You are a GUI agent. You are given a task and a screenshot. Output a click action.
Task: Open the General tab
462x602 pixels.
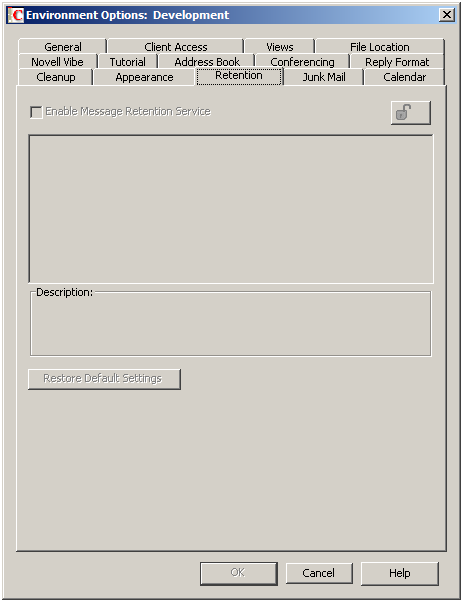pyautogui.click(x=63, y=47)
